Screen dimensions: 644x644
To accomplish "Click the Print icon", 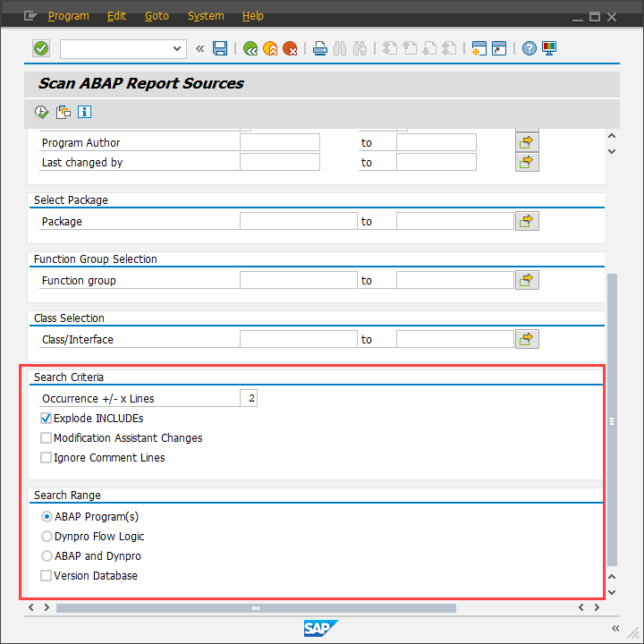I will (320, 49).
